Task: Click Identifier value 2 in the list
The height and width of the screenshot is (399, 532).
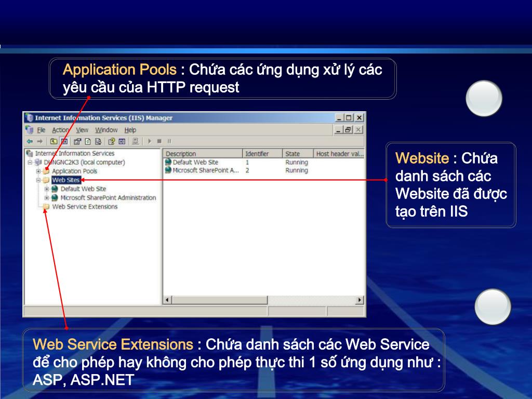Action: 247,170
